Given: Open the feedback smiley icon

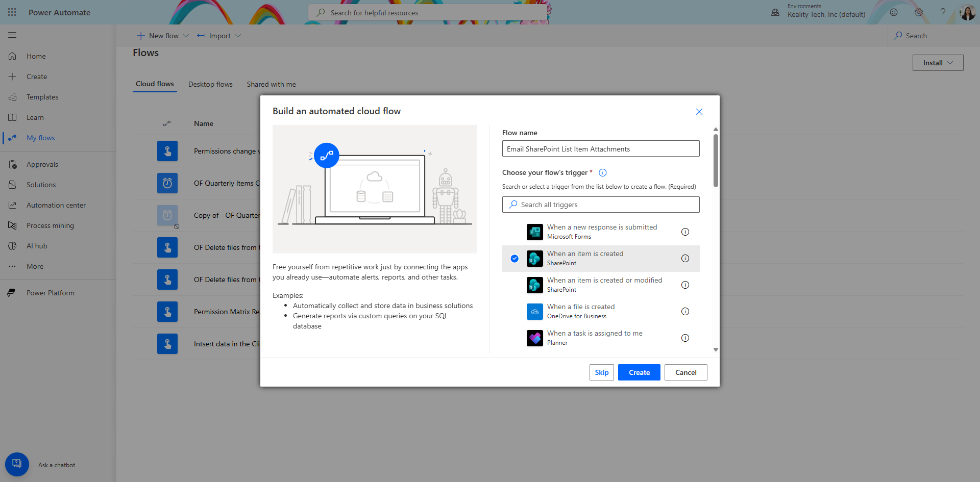Looking at the screenshot, I should [894, 12].
